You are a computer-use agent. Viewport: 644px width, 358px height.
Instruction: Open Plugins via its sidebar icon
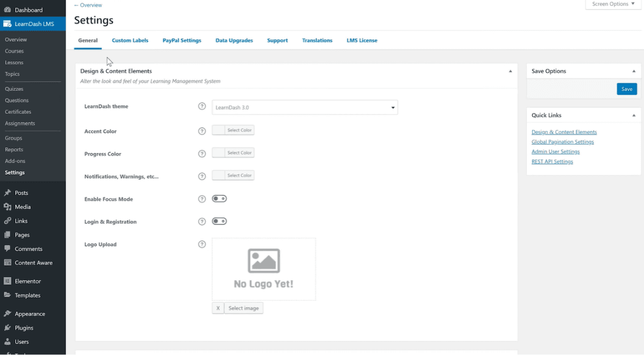7,328
